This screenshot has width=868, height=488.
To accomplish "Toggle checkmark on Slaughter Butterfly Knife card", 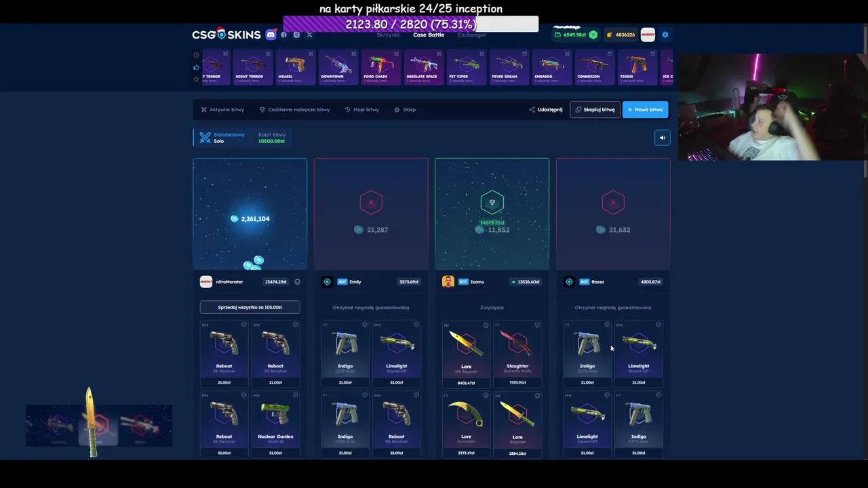I will 537,325.
